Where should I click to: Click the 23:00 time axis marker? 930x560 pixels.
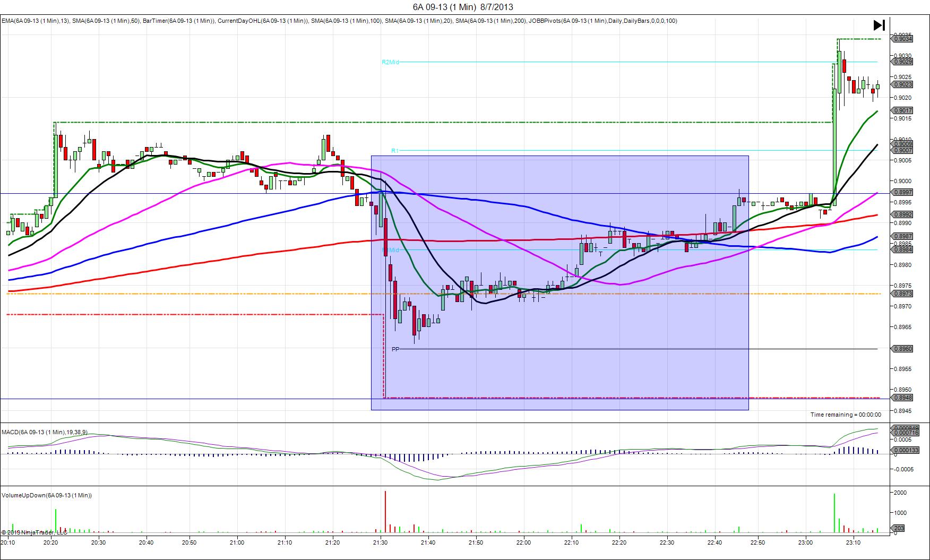[x=806, y=542]
